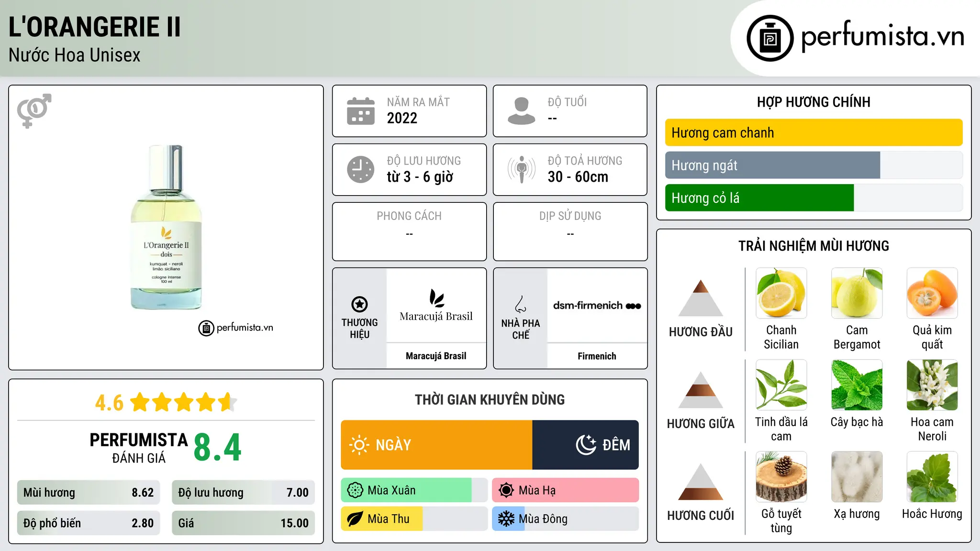Image resolution: width=980 pixels, height=551 pixels.
Task: Click the Phong cách info card
Action: pos(409,231)
